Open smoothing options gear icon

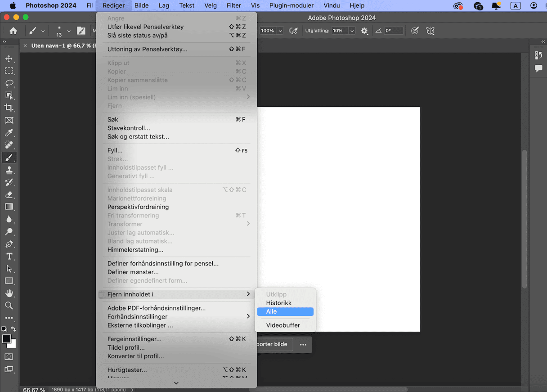364,31
